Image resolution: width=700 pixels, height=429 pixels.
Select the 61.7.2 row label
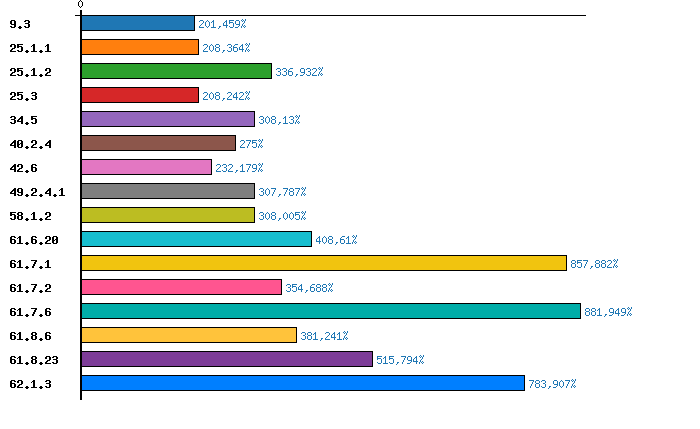30,288
